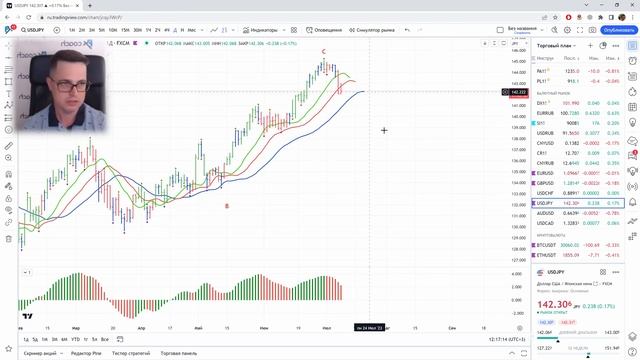This screenshot has width=640, height=360.
Task: Open the alerts clock icon in right sidebar
Action: 632,60
